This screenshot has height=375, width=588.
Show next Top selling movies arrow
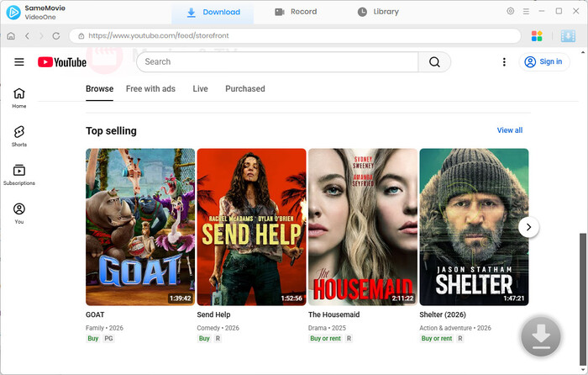(528, 227)
